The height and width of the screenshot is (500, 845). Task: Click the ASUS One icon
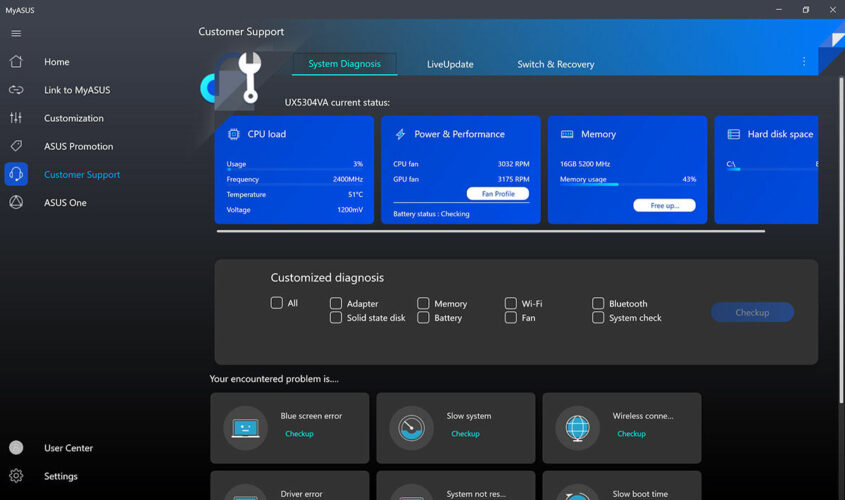point(16,202)
